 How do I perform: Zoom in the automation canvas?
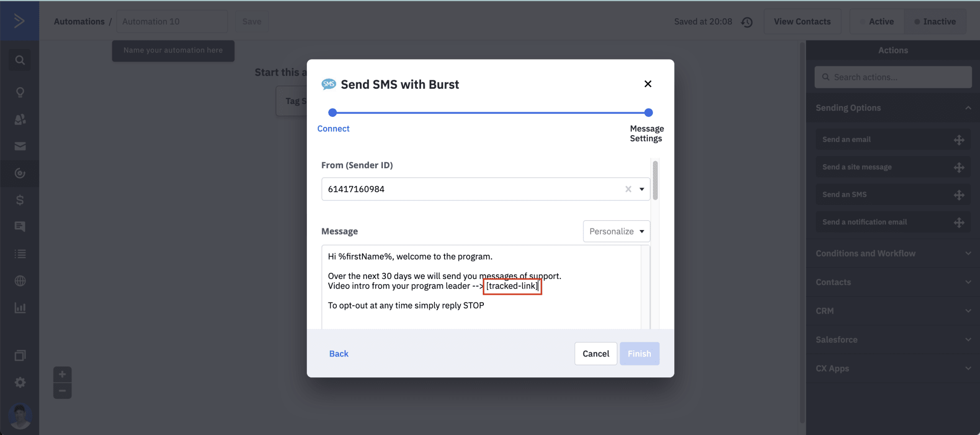click(62, 374)
